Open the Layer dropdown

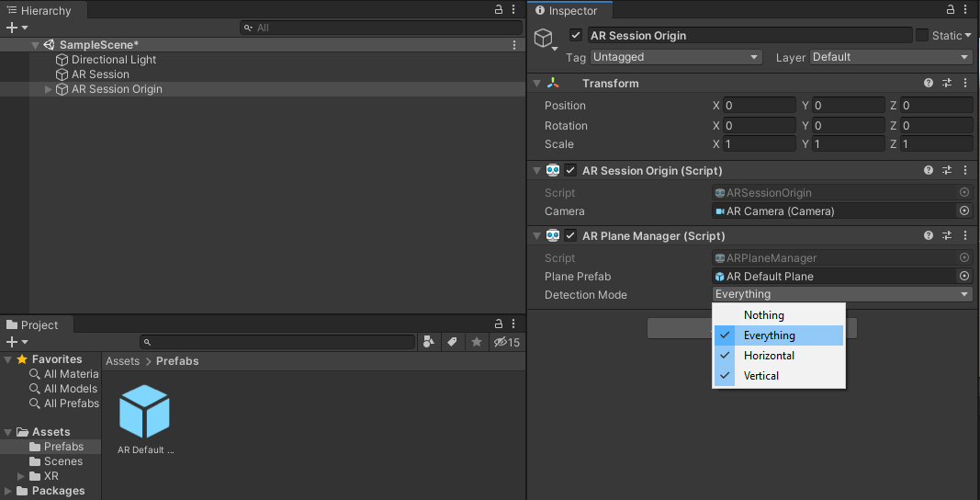[890, 57]
